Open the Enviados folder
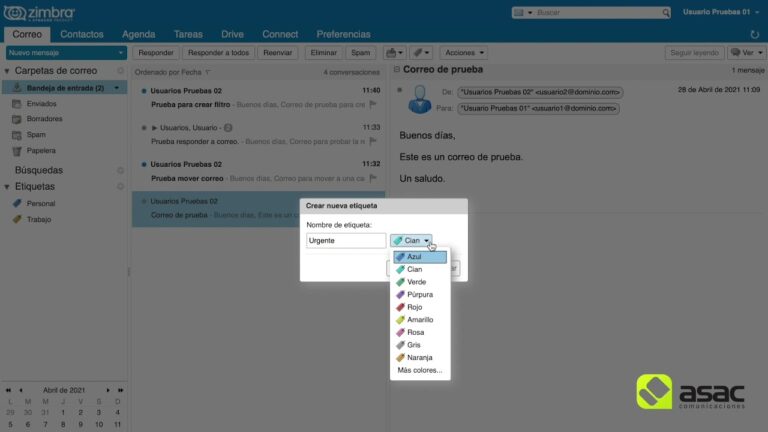The width and height of the screenshot is (768, 432). tap(41, 104)
